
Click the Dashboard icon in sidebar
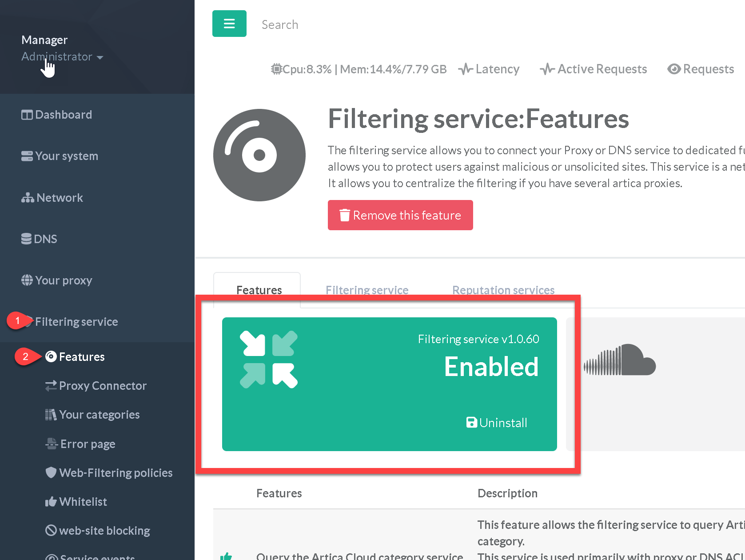tap(27, 115)
